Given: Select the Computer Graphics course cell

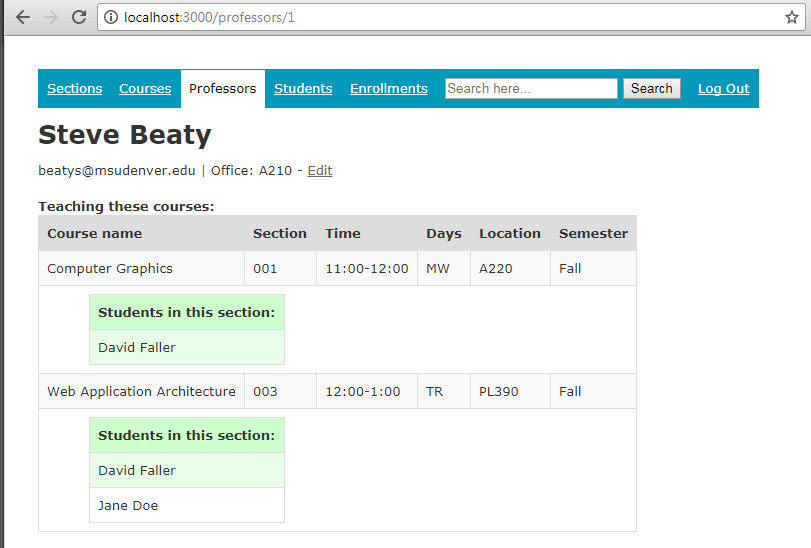Looking at the screenshot, I should [x=142, y=268].
